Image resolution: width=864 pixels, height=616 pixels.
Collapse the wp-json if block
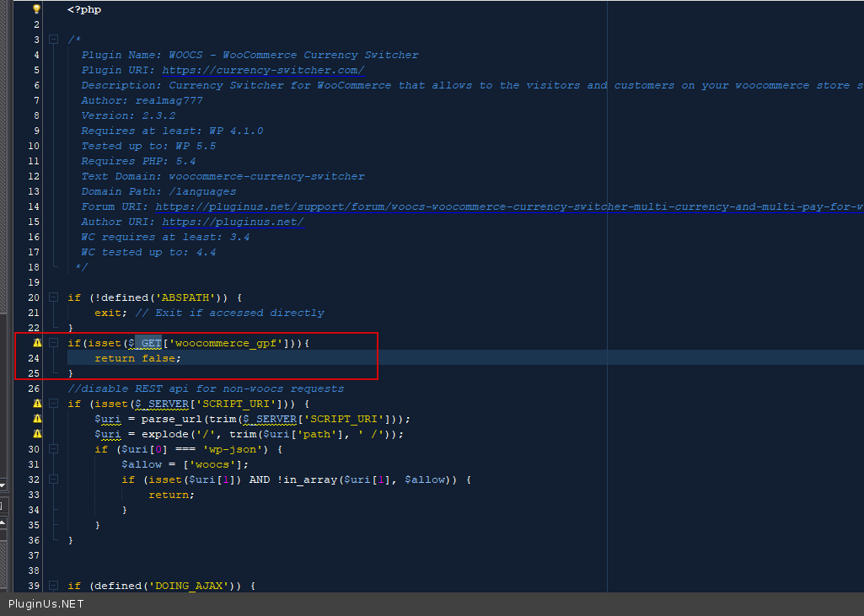53,449
